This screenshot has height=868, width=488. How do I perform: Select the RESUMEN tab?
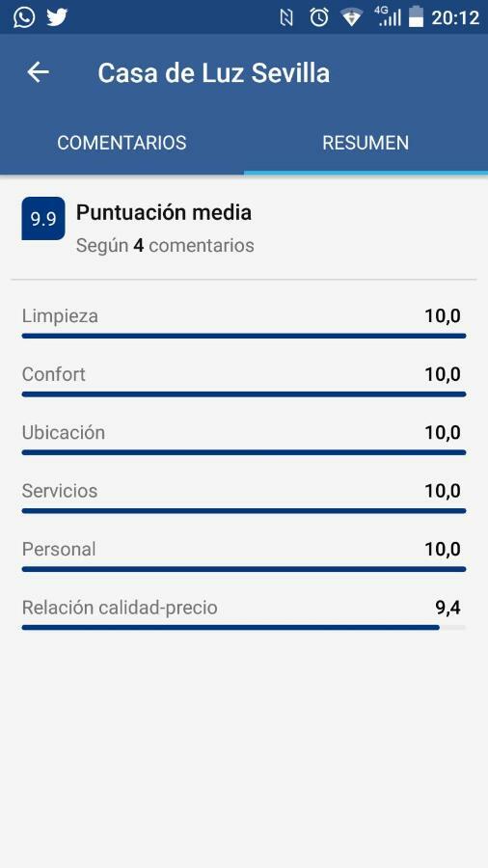coord(366,143)
